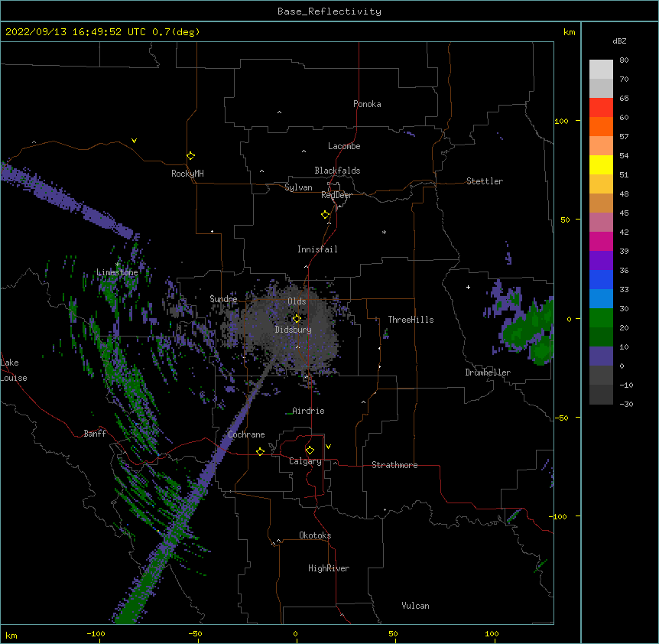The width and height of the screenshot is (659, 644).
Task: Select the HighRiver city label
Action: point(329,568)
